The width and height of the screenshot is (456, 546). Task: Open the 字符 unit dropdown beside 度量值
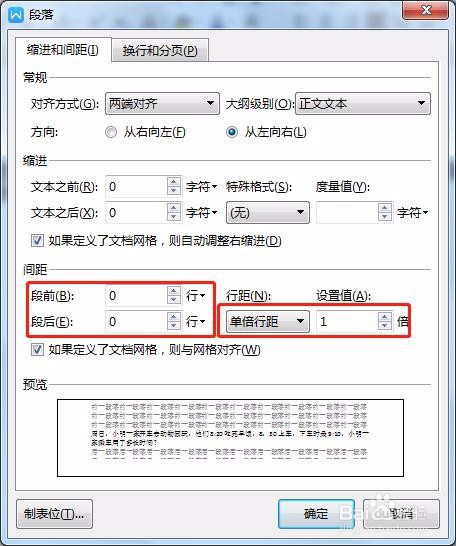tap(412, 213)
